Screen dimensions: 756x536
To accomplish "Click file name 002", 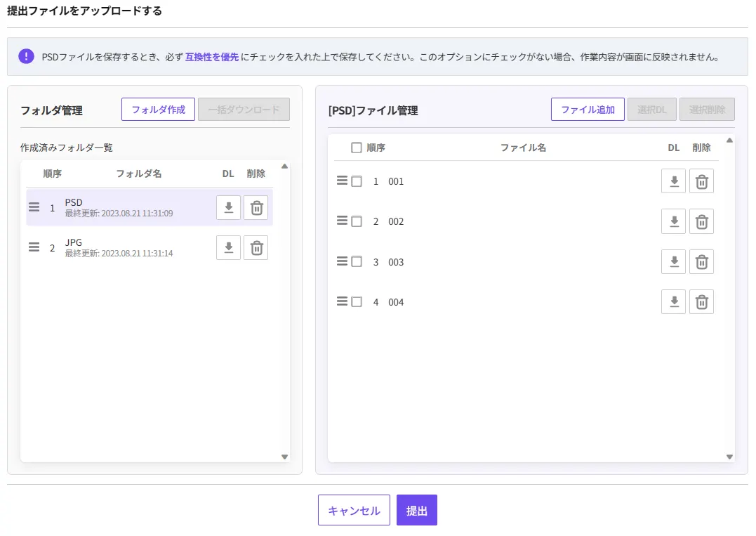I will (396, 221).
